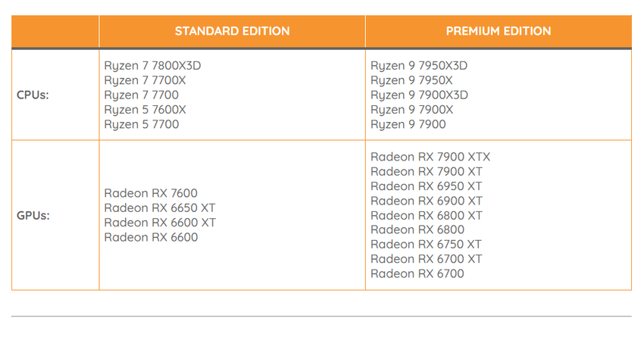
Task: Click the Radeon RX 7900 XT entry
Action: (x=427, y=172)
